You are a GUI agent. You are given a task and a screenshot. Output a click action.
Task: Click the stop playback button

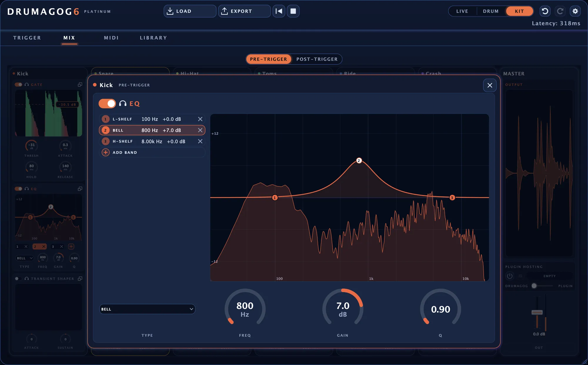[293, 11]
